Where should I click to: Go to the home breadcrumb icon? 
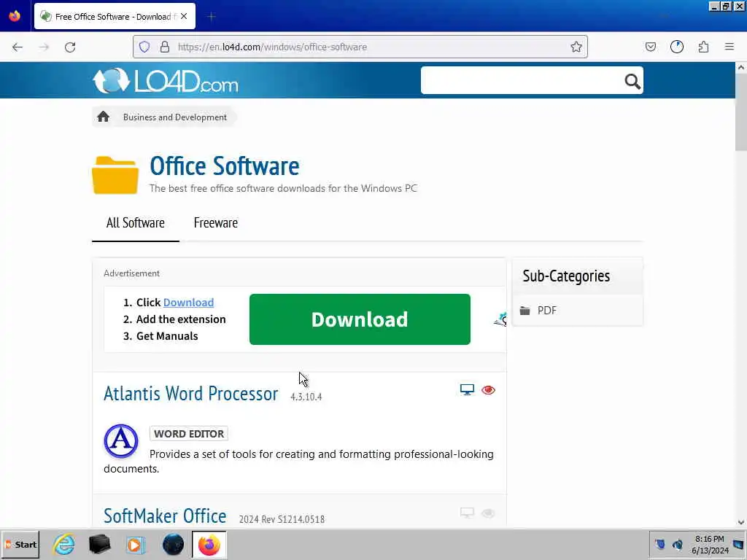[x=103, y=117]
